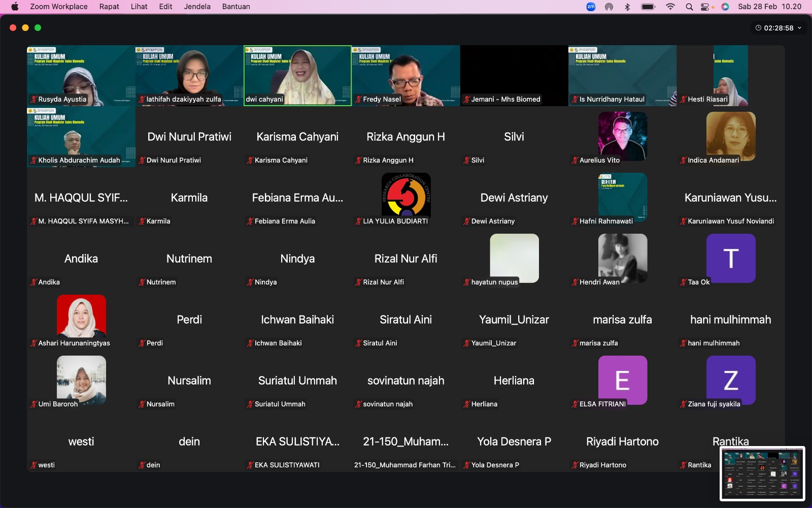
Task: Open the Wi-Fi status menu
Action: pyautogui.click(x=670, y=7)
